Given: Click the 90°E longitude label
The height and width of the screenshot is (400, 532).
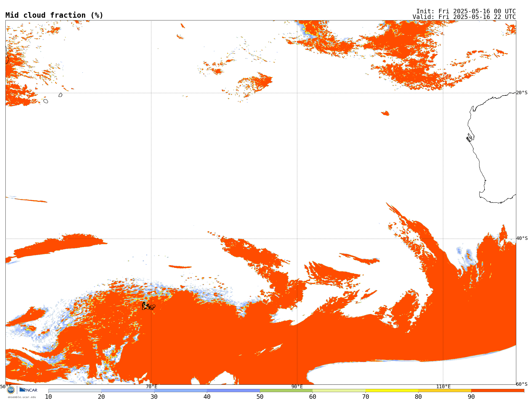Looking at the screenshot, I should coord(297,386).
